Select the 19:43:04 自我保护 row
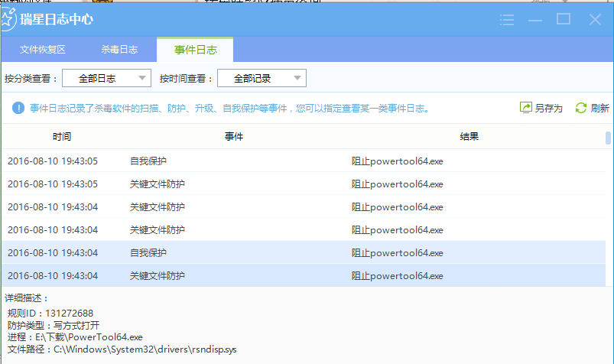This screenshot has width=614, height=364. tap(304, 252)
